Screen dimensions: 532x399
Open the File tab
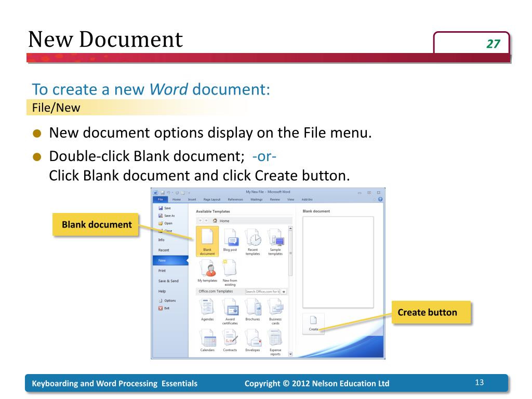[161, 199]
